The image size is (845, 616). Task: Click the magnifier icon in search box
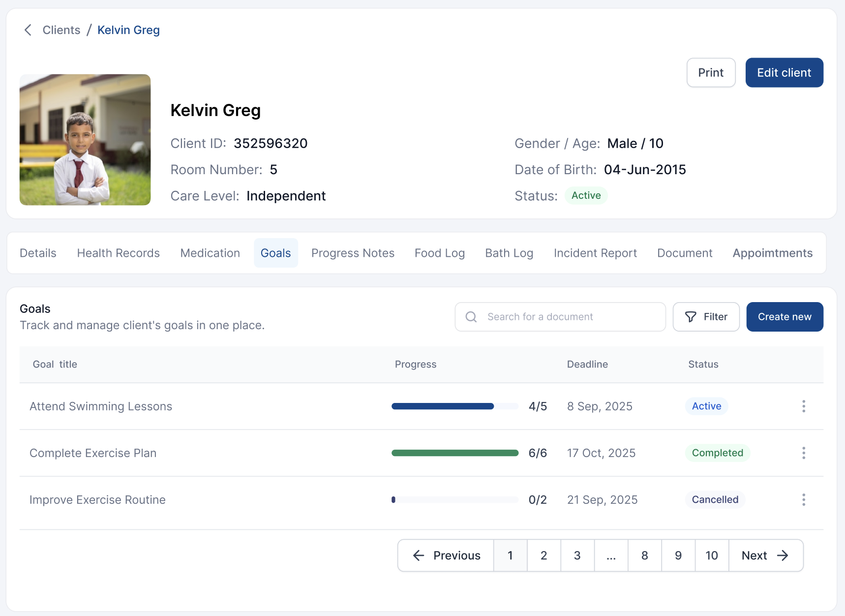coord(471,317)
